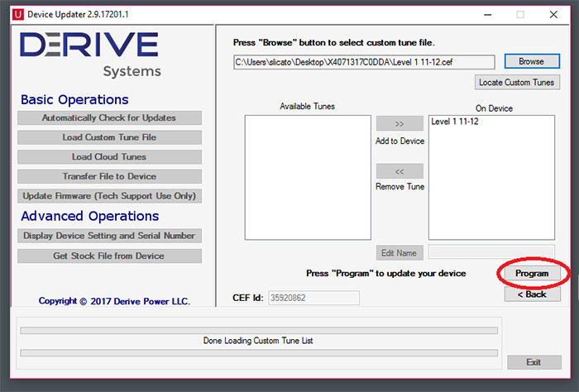Choose Load Custom Tune File
This screenshot has height=392, width=579.
109,137
